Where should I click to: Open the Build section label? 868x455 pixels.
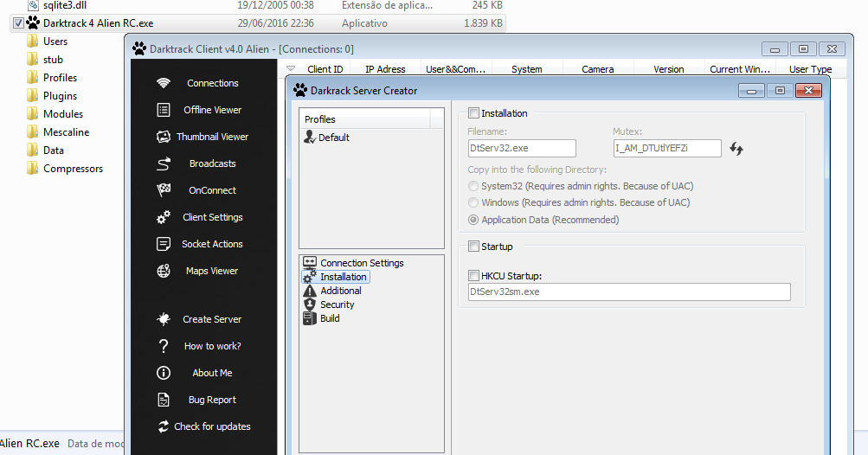pyautogui.click(x=330, y=318)
